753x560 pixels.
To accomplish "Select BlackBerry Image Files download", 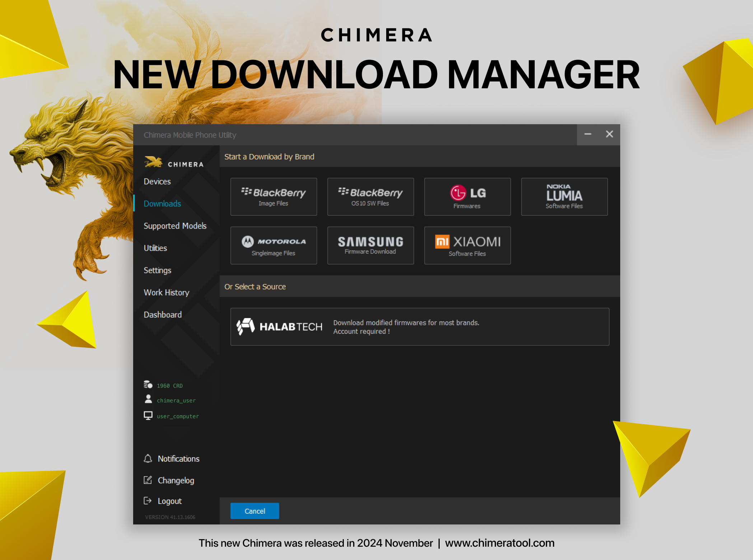I will pos(273,197).
